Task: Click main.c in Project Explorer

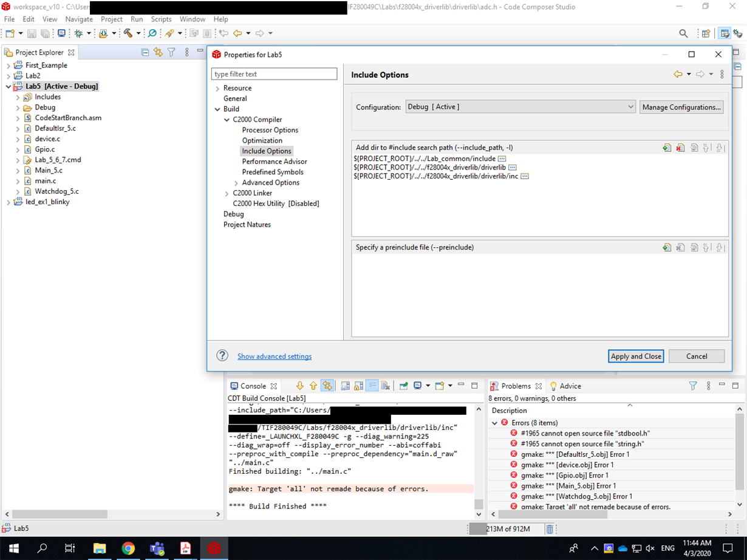Action: (46, 180)
